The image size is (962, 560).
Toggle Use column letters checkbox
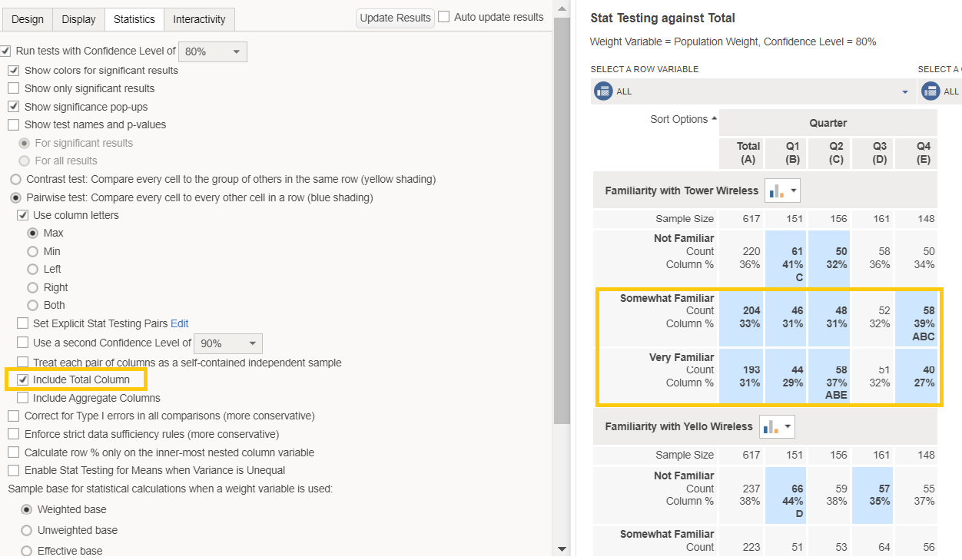pyautogui.click(x=23, y=215)
